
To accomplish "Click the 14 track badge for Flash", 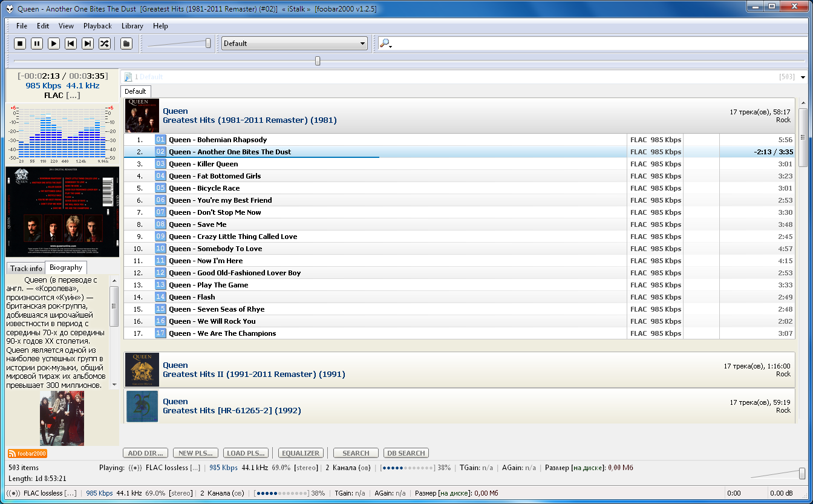I will (x=160, y=297).
